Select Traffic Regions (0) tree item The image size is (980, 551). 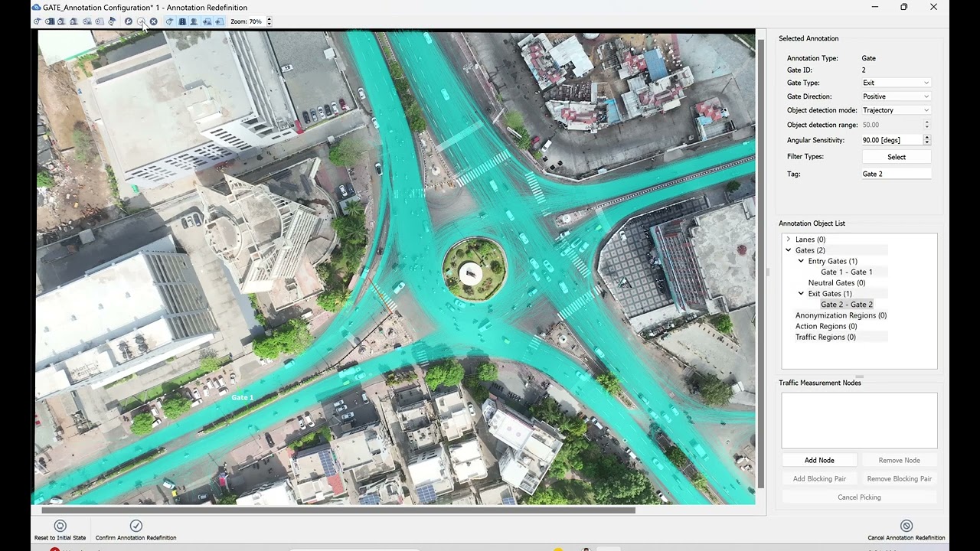click(x=825, y=337)
